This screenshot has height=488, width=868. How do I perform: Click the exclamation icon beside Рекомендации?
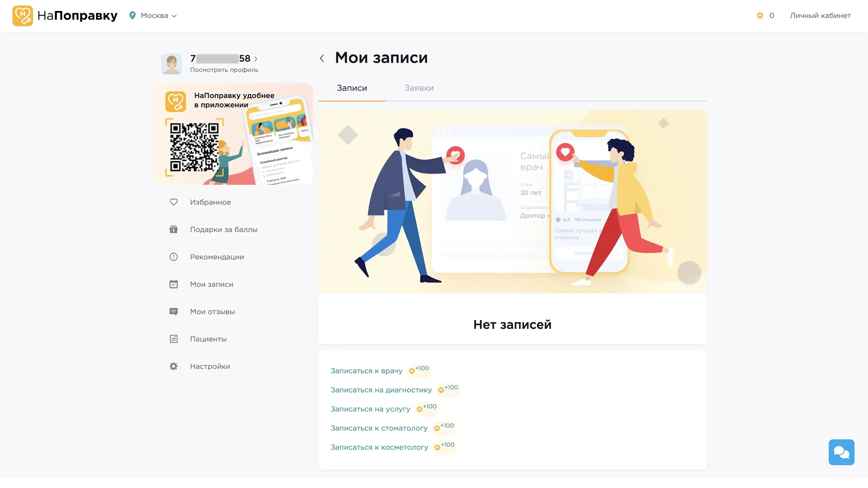tap(174, 257)
